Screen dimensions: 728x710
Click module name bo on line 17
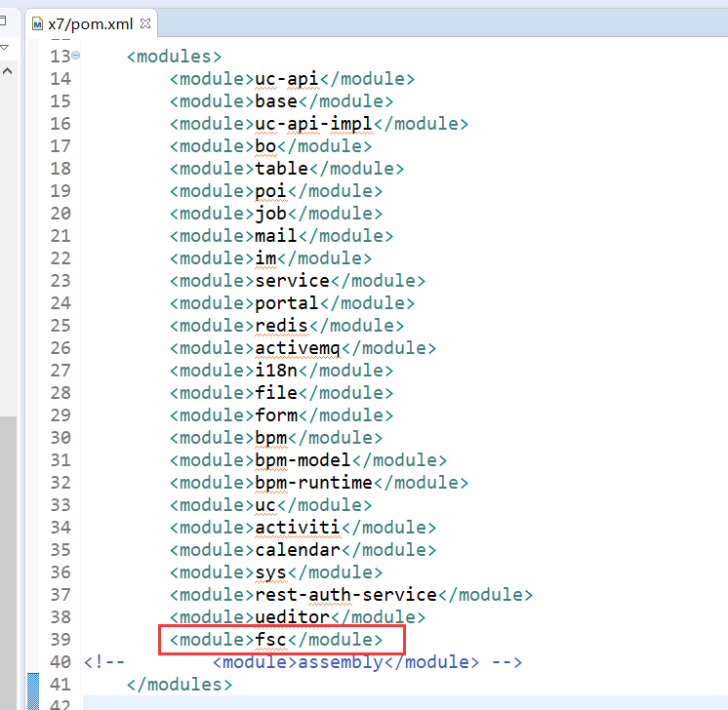coord(265,146)
